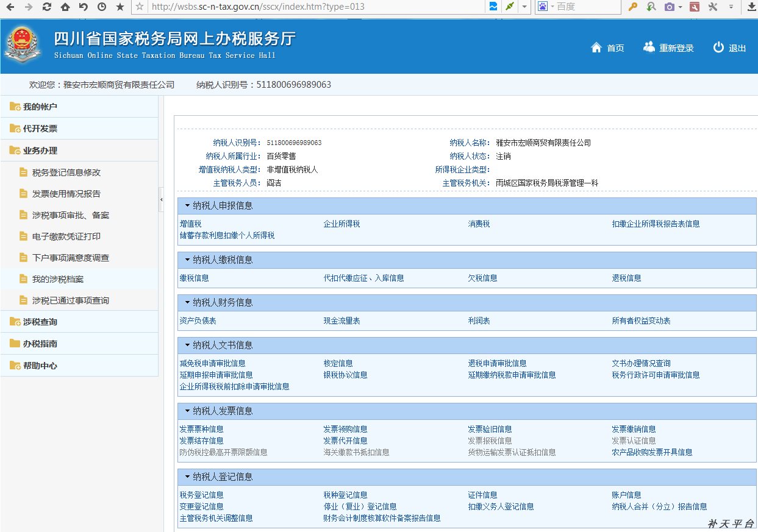
Task: Click the browser forward arrow
Action: [28, 7]
